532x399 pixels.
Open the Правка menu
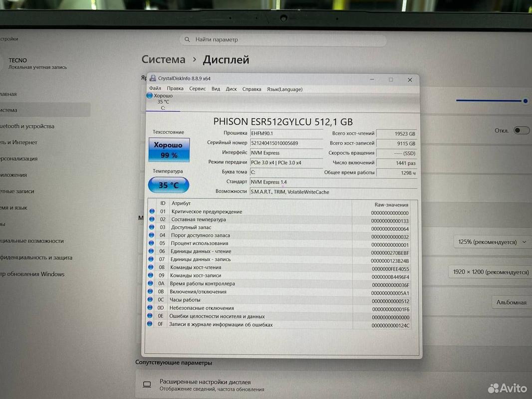coord(175,88)
